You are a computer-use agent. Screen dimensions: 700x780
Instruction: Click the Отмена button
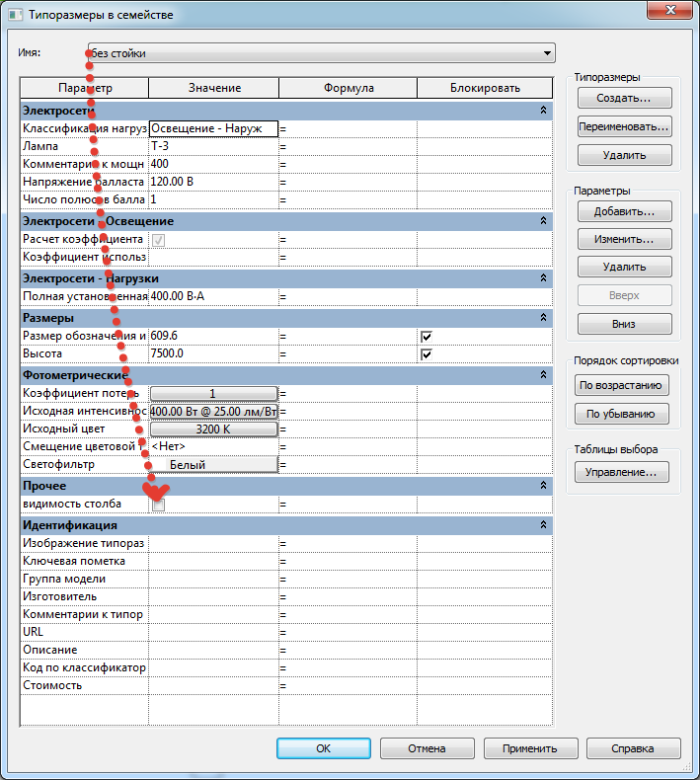click(x=427, y=748)
